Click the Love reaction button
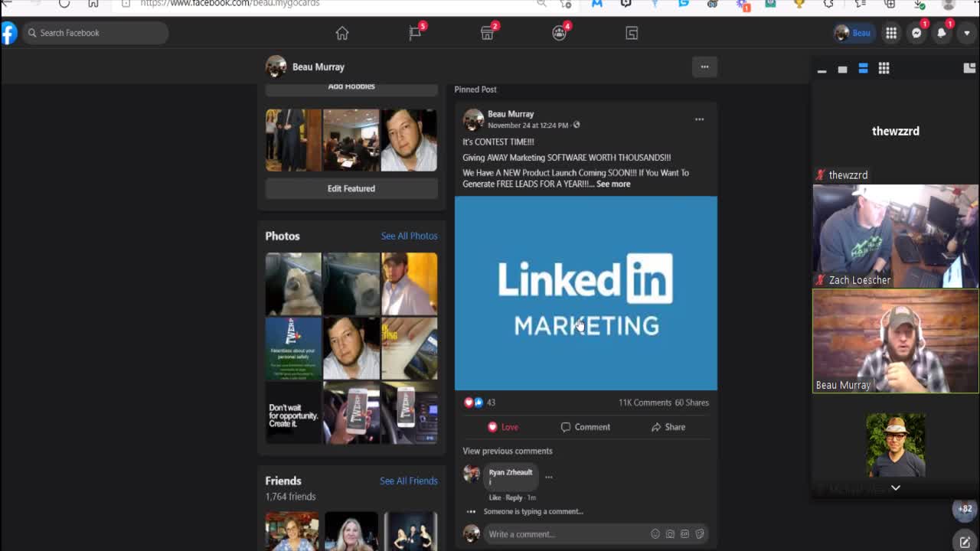 (503, 427)
